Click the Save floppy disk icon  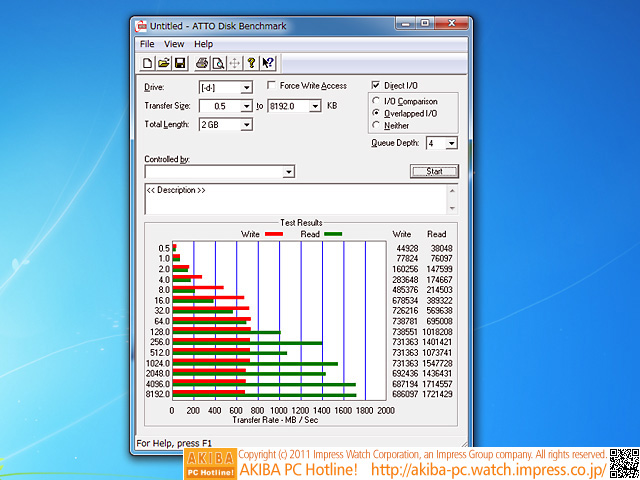click(x=180, y=63)
